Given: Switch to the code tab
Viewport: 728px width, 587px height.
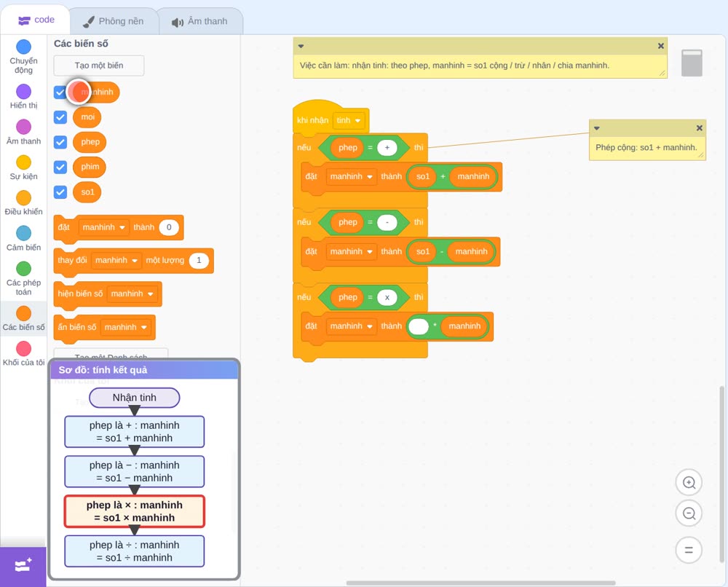Looking at the screenshot, I should pyautogui.click(x=36, y=20).
